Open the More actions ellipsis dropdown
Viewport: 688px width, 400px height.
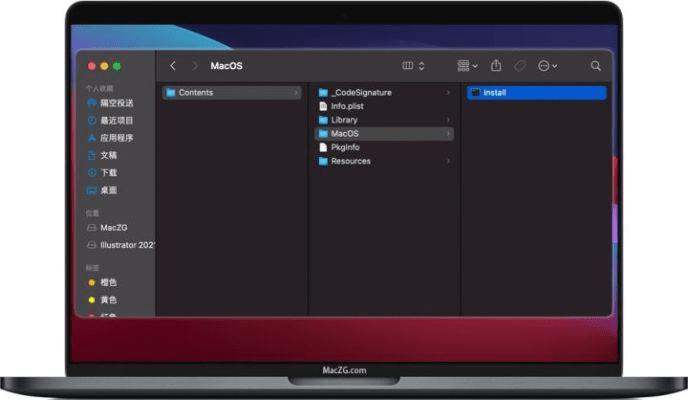point(548,66)
